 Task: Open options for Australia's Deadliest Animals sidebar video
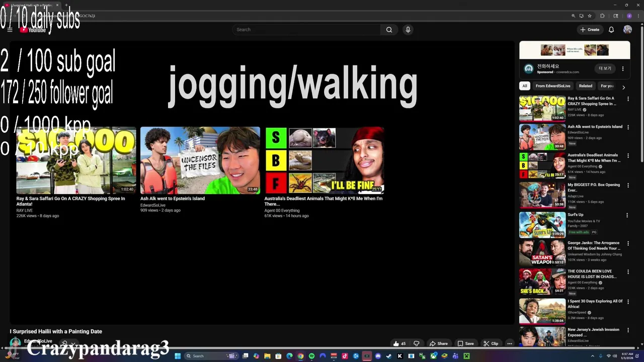(627, 156)
